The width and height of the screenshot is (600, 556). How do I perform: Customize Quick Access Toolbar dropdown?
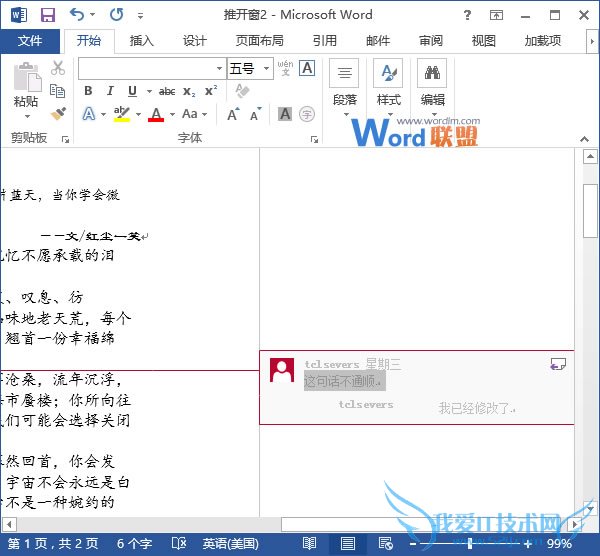click(140, 16)
